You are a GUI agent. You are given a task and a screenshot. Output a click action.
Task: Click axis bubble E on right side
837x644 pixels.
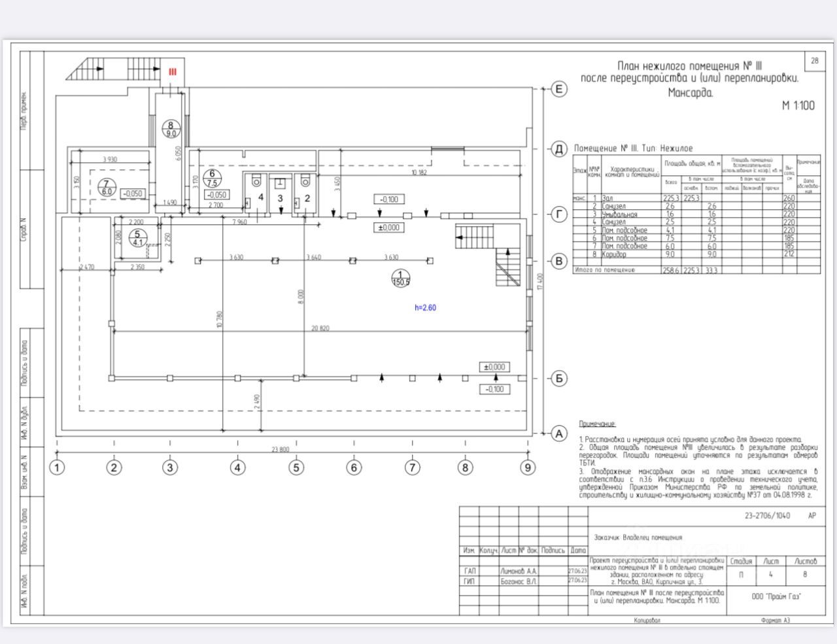tap(558, 89)
